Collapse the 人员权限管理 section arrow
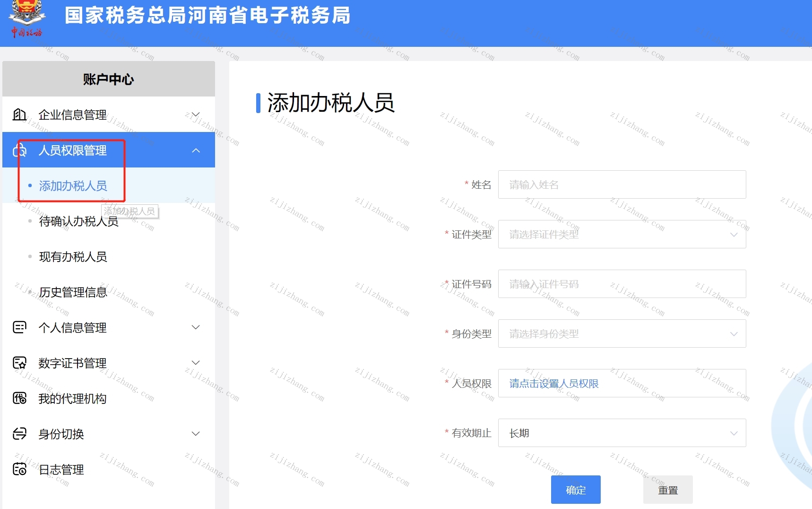 click(x=196, y=150)
